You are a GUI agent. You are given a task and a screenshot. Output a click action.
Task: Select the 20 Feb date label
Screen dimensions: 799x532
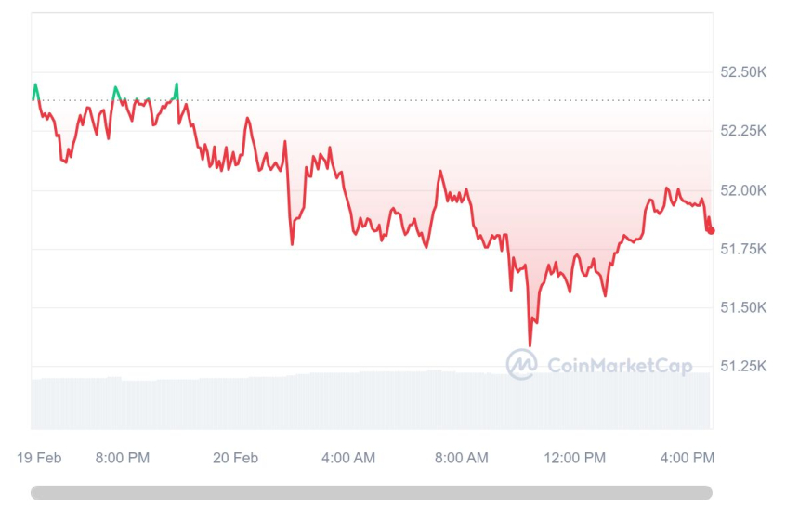pyautogui.click(x=235, y=458)
